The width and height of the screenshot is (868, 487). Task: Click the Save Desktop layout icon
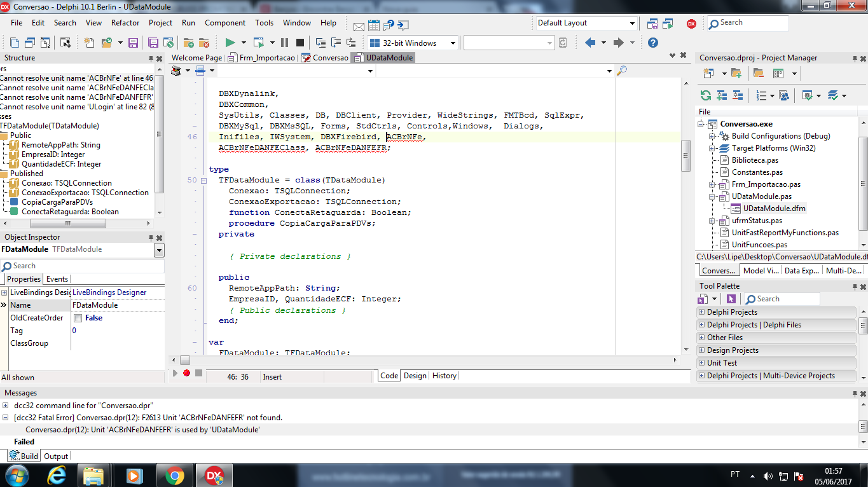pyautogui.click(x=652, y=24)
